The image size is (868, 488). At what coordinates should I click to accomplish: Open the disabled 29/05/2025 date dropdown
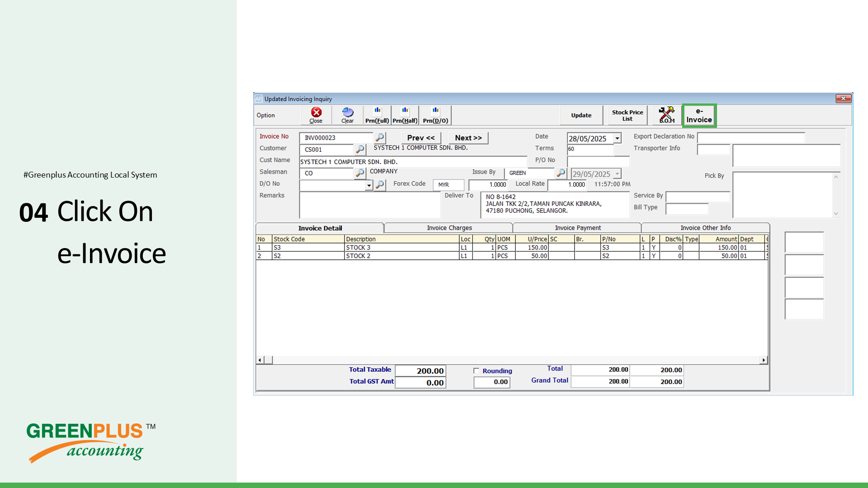[x=617, y=174]
